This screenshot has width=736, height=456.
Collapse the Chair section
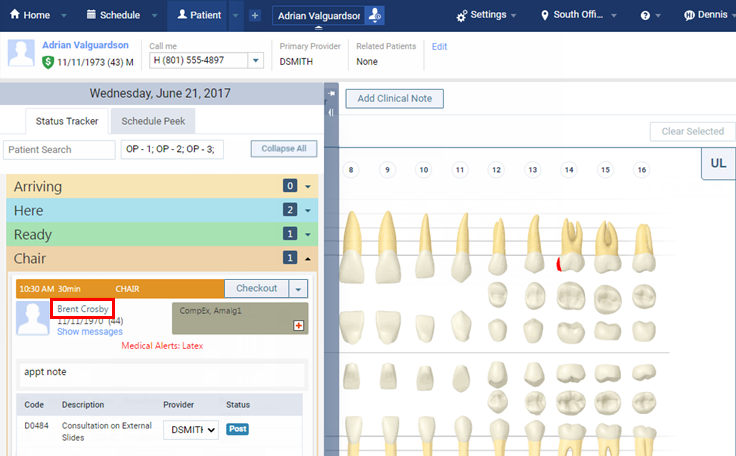point(308,258)
